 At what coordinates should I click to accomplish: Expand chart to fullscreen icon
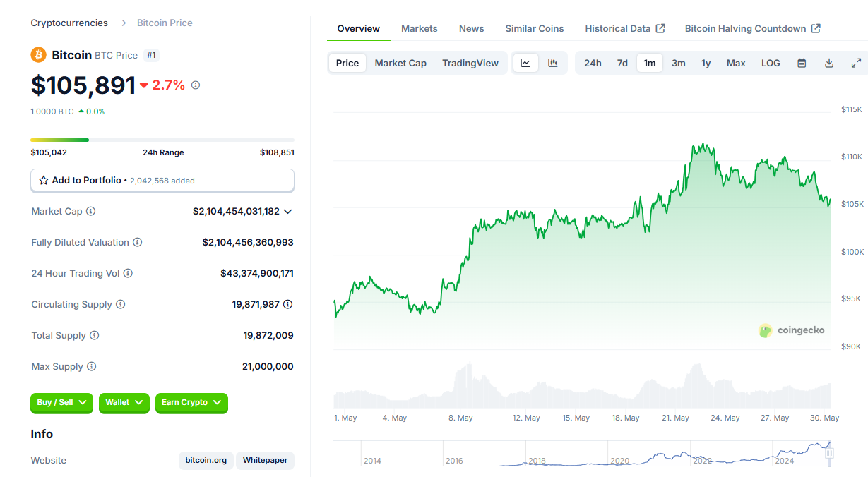click(856, 63)
